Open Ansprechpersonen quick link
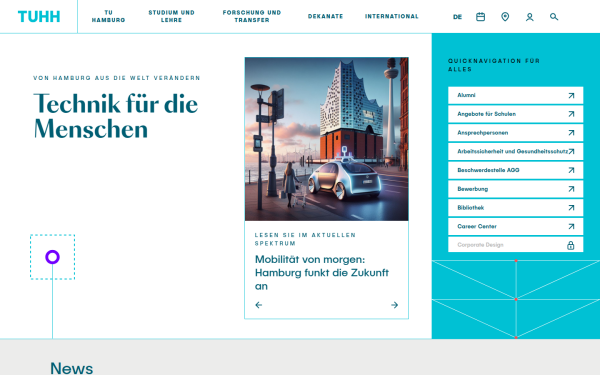Screen dimensions: 600x375 (515, 133)
